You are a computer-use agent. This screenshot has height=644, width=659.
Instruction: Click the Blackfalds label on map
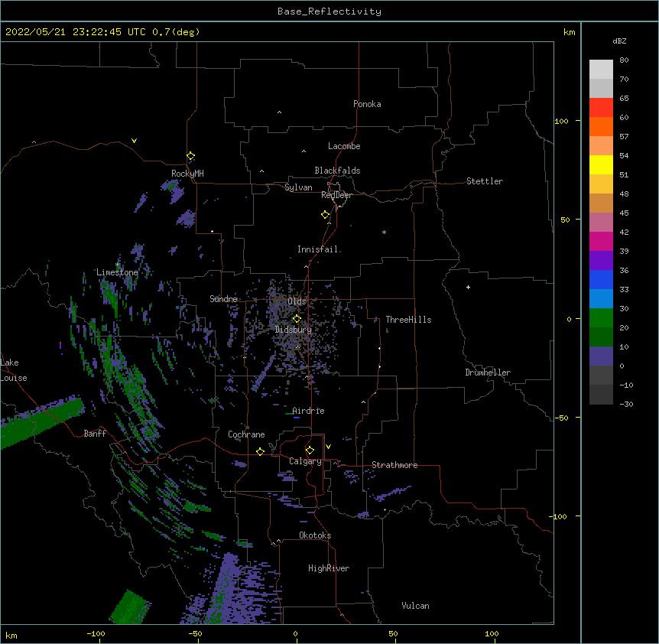[x=337, y=171]
